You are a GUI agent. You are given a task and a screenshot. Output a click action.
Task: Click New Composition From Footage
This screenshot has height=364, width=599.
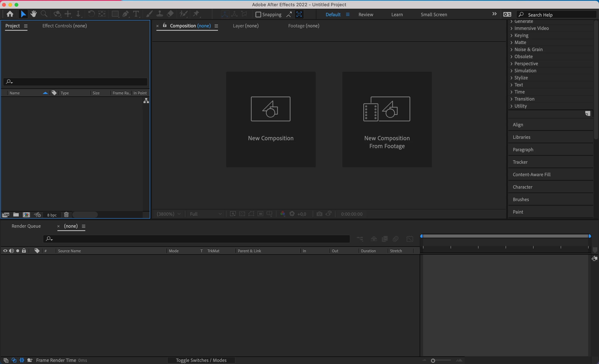387,119
